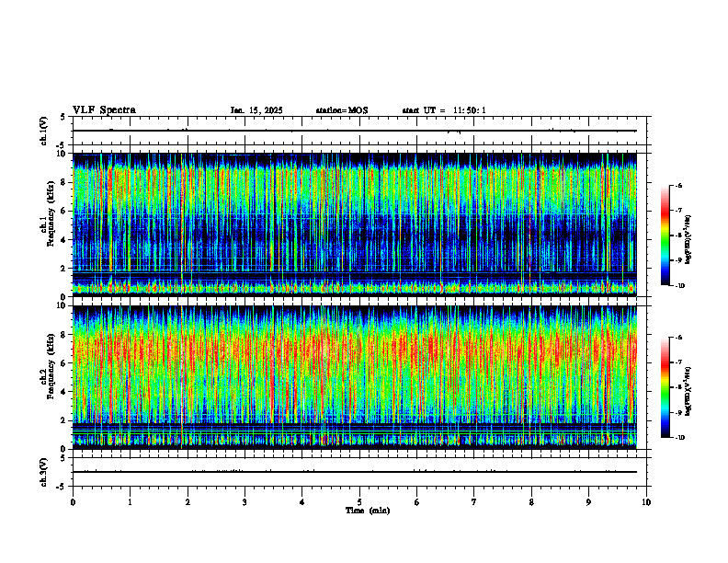728x563 pixels.
Task: Click the ch.1 color scale PSD unit label
Action: click(688, 239)
